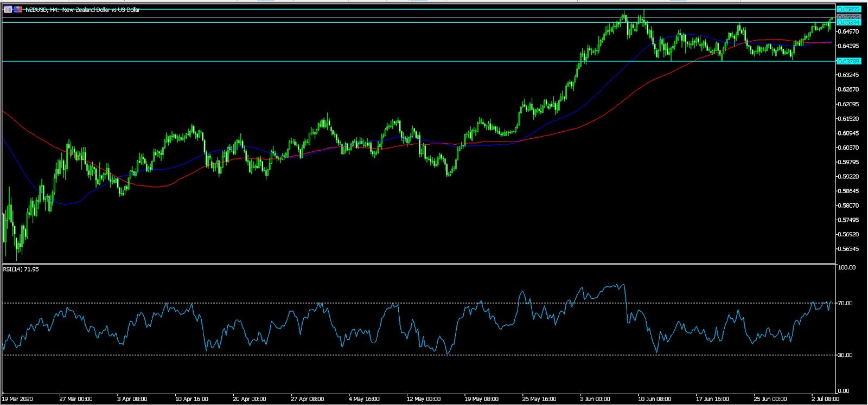Viewport: 868px width, 405px height.
Task: Click the 0.63245 price axis value
Action: tap(848, 75)
